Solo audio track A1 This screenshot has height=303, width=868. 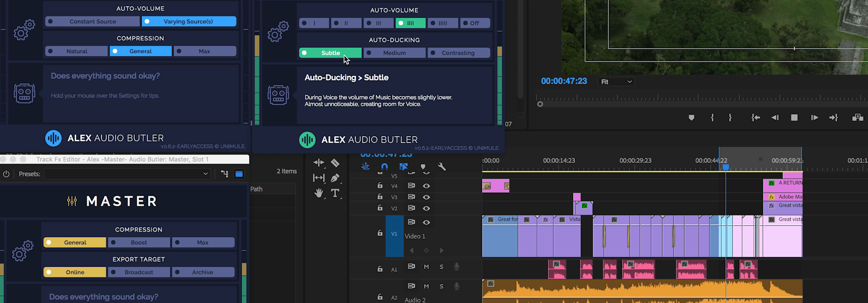point(441,267)
